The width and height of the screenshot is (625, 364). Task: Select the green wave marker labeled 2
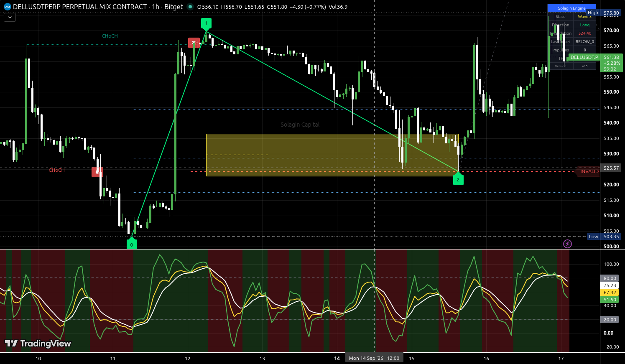click(458, 179)
